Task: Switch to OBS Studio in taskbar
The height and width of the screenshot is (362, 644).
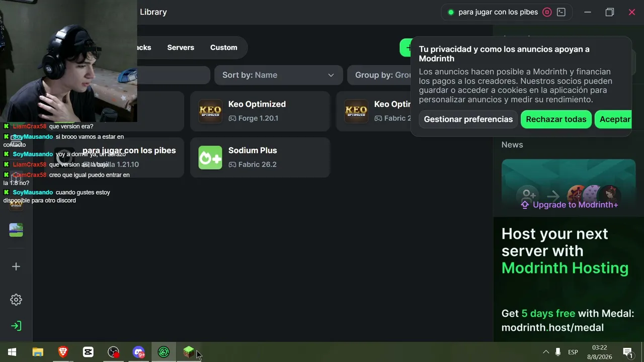Action: point(113,352)
